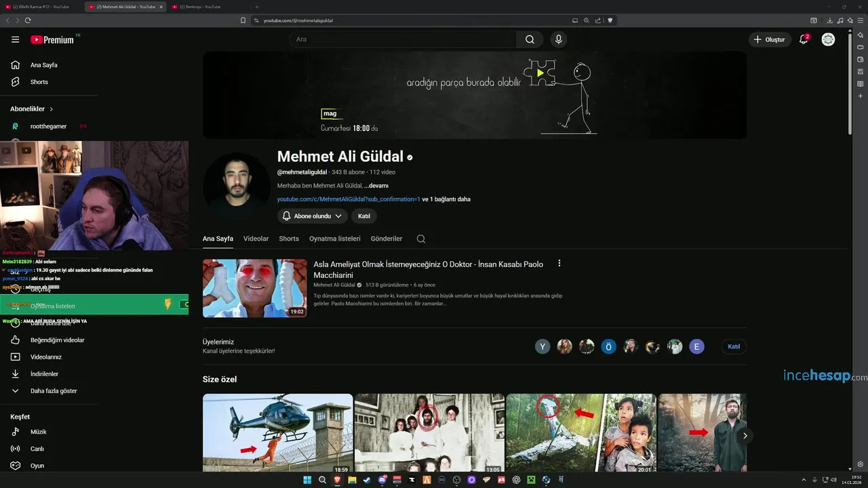Expand the Abonelikler section chevron

51,109
